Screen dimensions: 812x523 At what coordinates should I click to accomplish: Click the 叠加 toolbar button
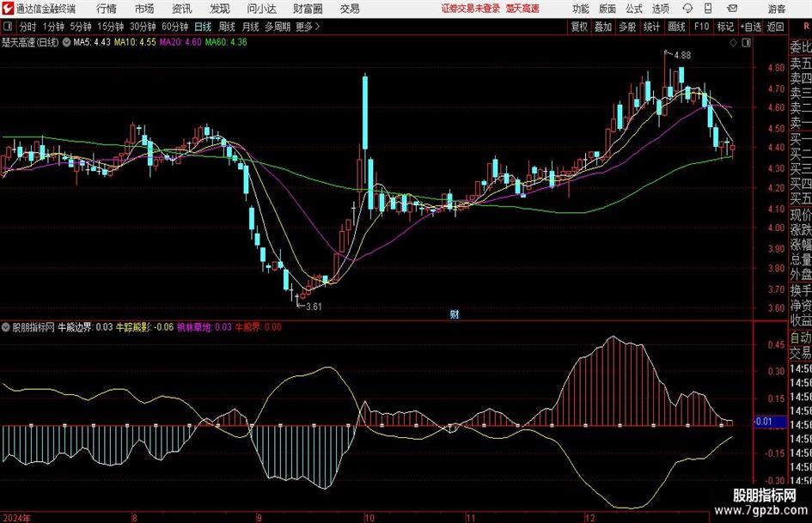pos(603,27)
